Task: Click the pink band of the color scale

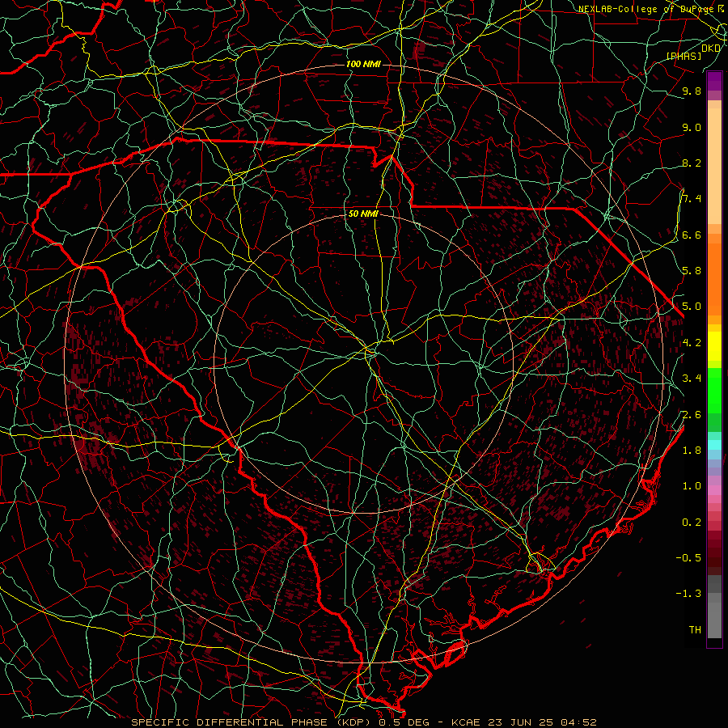Action: (x=714, y=490)
